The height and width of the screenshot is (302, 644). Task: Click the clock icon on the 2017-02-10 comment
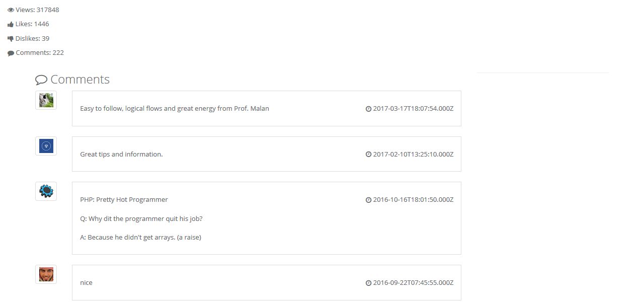pos(368,155)
